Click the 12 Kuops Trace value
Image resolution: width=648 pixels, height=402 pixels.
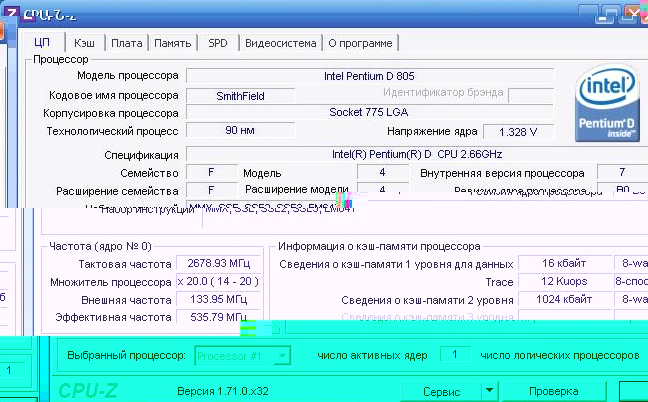point(565,281)
